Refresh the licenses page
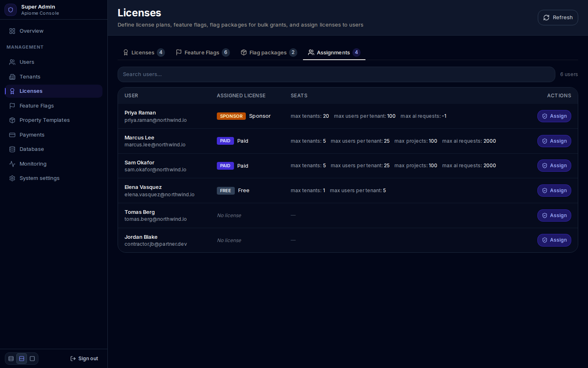Screen dimensions: 588x368 point(558,18)
